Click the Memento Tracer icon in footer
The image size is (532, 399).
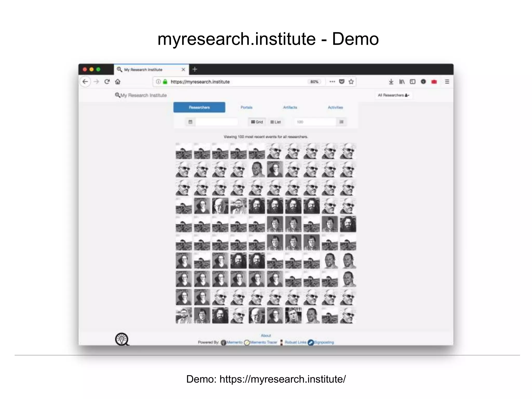pos(247,343)
